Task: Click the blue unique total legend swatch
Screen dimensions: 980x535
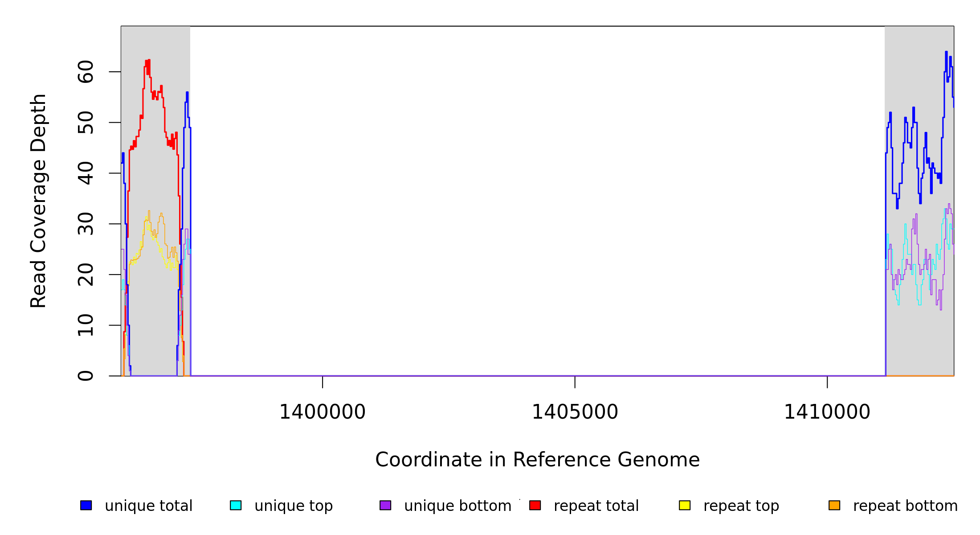Action: 86,505
